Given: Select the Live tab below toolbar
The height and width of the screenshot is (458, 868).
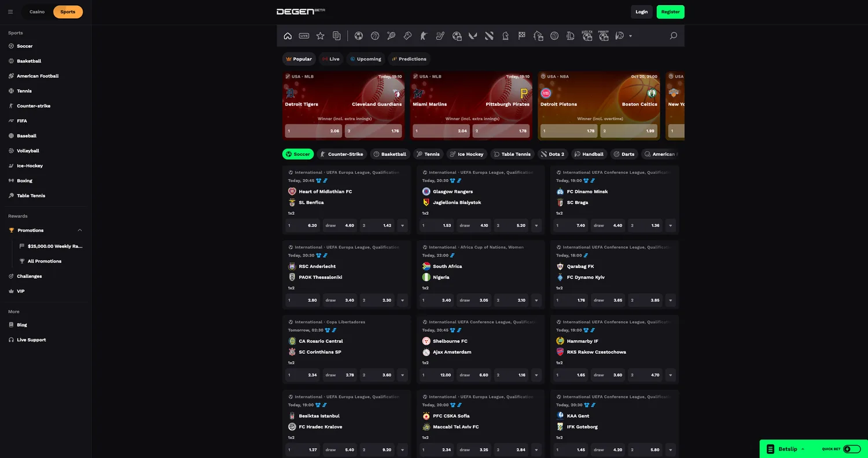Looking at the screenshot, I should tap(331, 59).
